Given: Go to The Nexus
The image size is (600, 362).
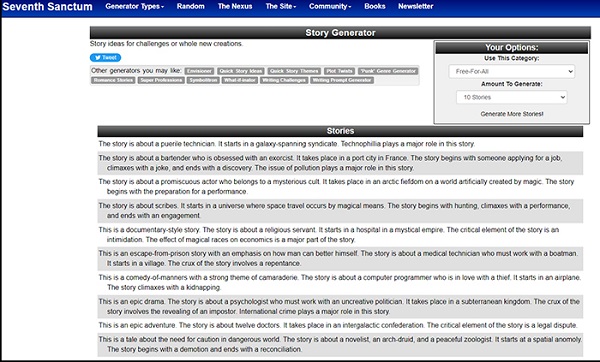Looking at the screenshot, I should 235,7.
